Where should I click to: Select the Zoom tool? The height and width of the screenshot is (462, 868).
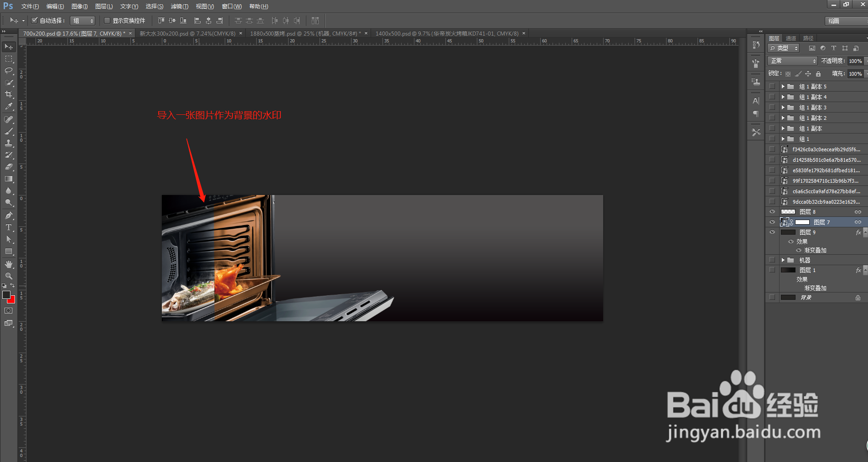point(9,276)
